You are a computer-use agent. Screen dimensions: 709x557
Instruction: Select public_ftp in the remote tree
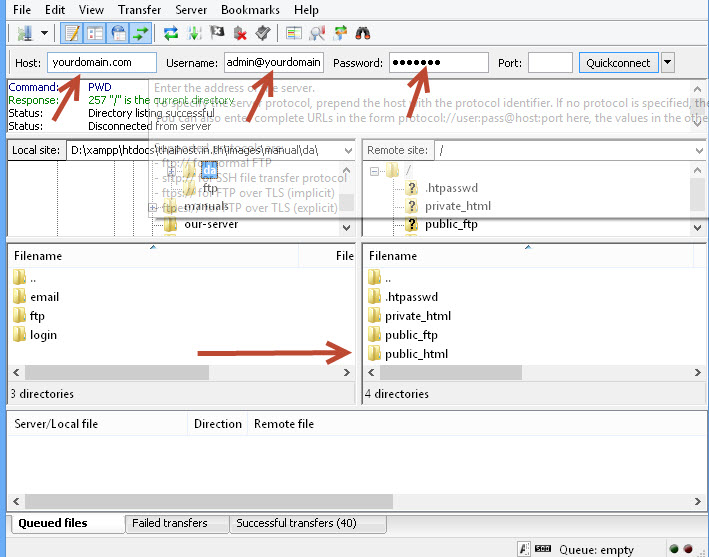(x=451, y=224)
